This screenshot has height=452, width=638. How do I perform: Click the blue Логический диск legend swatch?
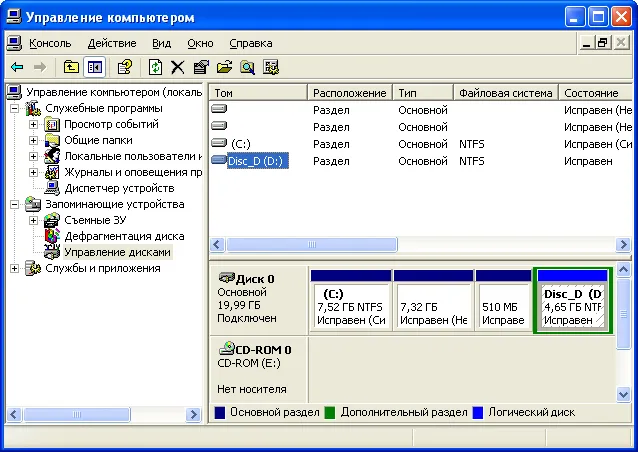[x=478, y=413]
